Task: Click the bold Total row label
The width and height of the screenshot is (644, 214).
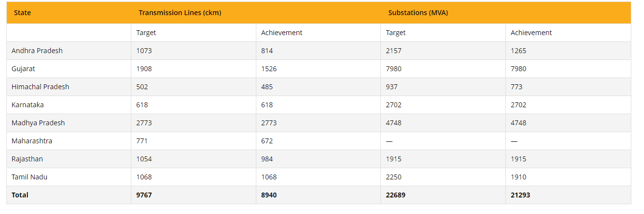Action: 20,195
